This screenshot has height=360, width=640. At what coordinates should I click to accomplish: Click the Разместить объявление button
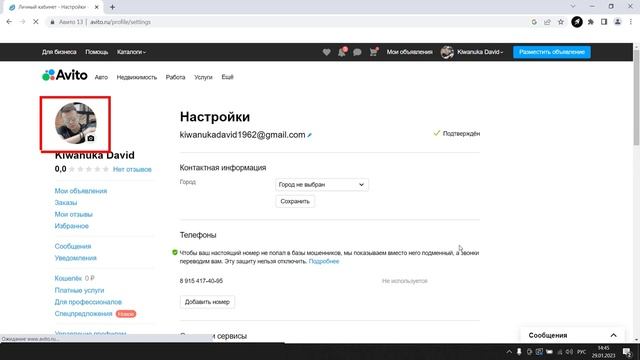(552, 52)
